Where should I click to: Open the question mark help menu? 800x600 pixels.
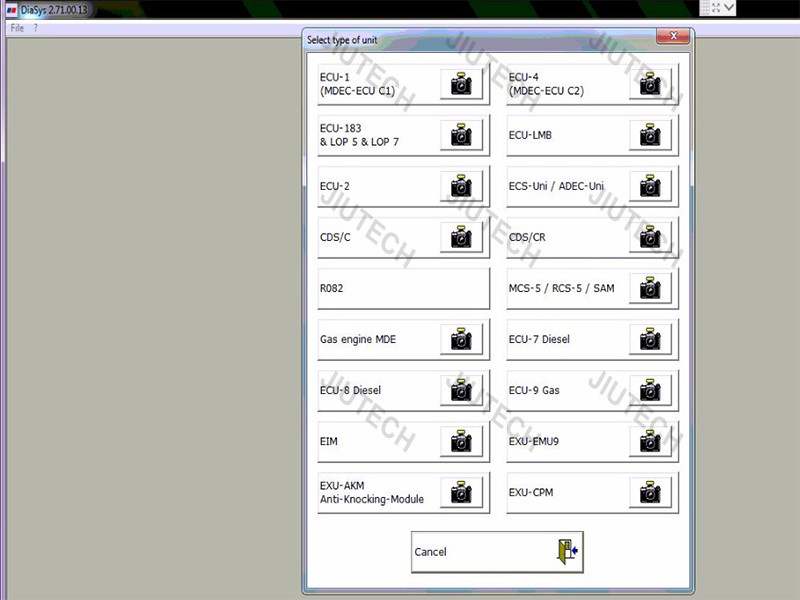pos(36,28)
